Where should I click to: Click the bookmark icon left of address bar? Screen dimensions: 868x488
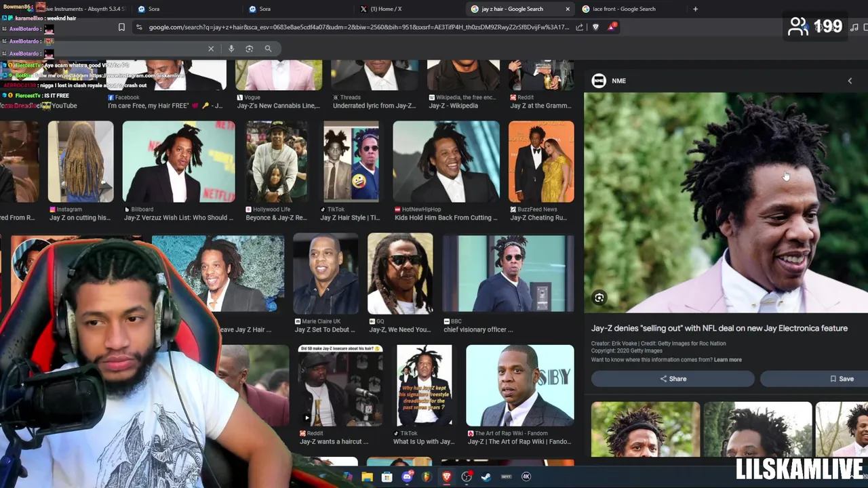click(x=121, y=27)
